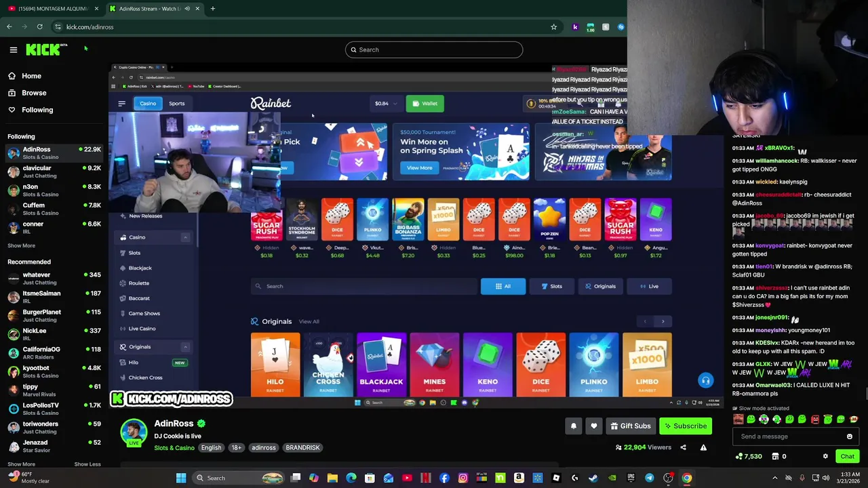Open the Kick hamburger sidebar menu
This screenshot has height=488, width=868.
pos(13,49)
